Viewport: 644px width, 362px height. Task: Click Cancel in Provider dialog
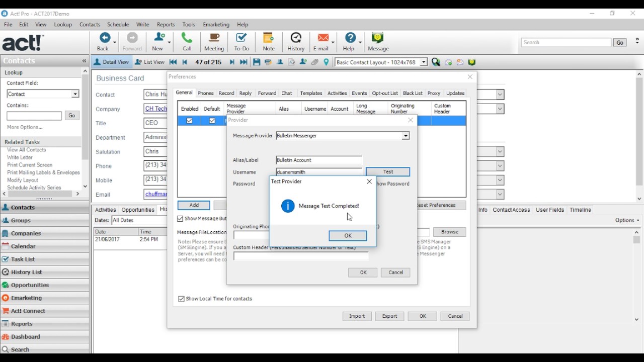point(396,273)
